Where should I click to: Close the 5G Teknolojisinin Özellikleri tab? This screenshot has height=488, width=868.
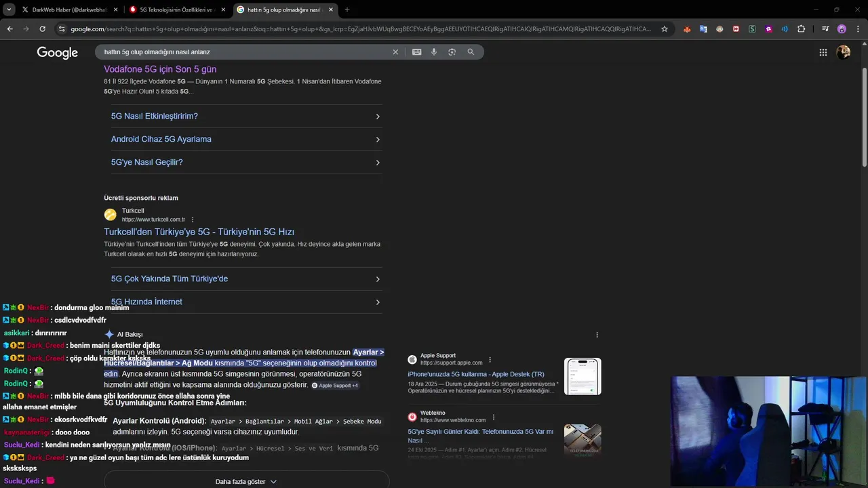click(223, 9)
